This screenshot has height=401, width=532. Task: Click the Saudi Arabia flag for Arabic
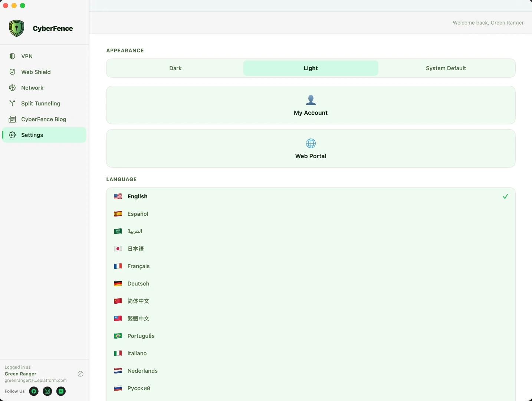[118, 231]
